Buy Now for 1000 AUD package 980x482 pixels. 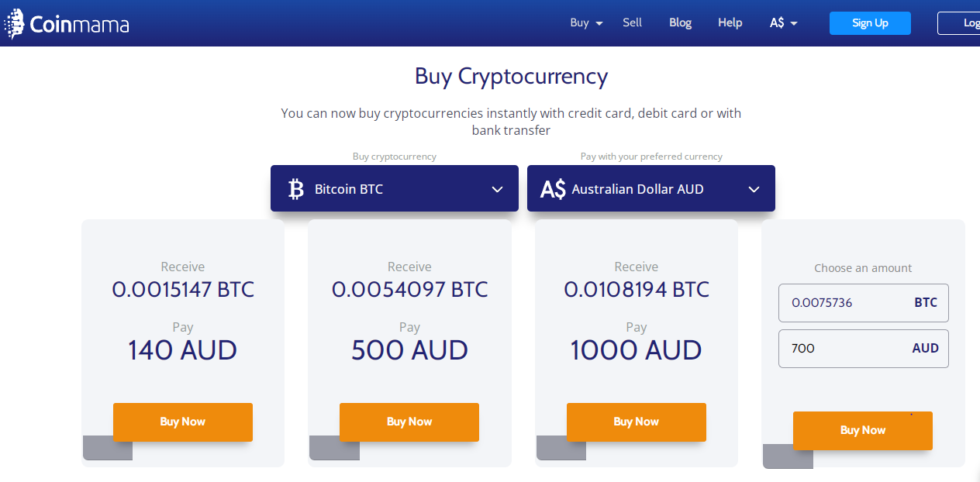pyautogui.click(x=636, y=422)
